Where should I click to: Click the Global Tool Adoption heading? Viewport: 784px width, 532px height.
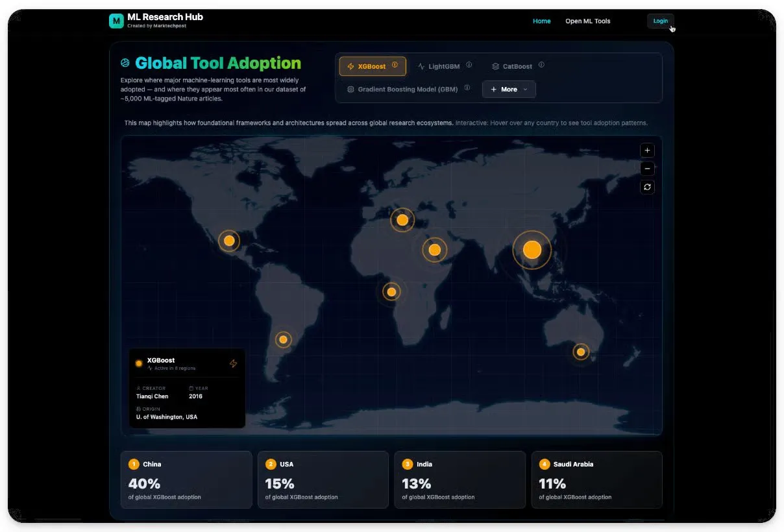click(218, 63)
